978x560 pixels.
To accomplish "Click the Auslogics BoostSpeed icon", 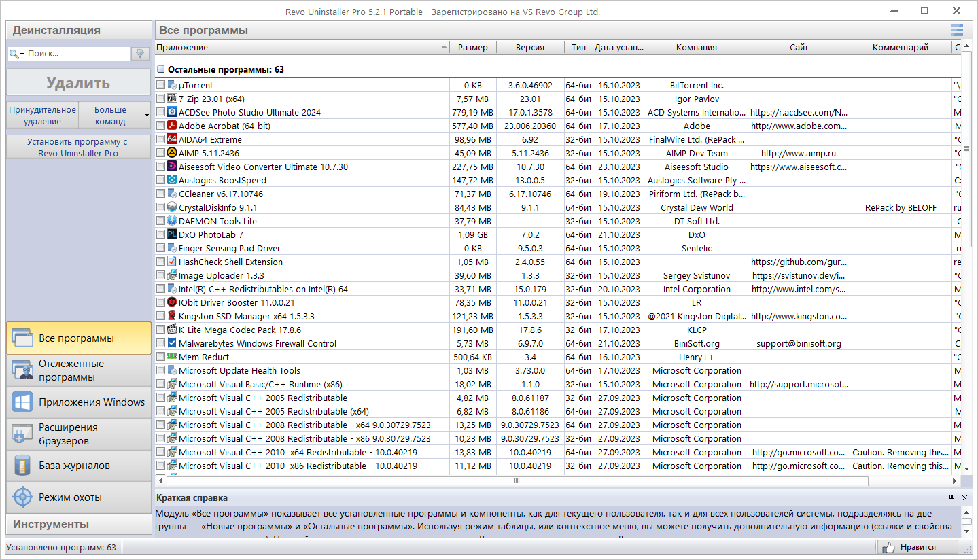I will [x=172, y=181].
